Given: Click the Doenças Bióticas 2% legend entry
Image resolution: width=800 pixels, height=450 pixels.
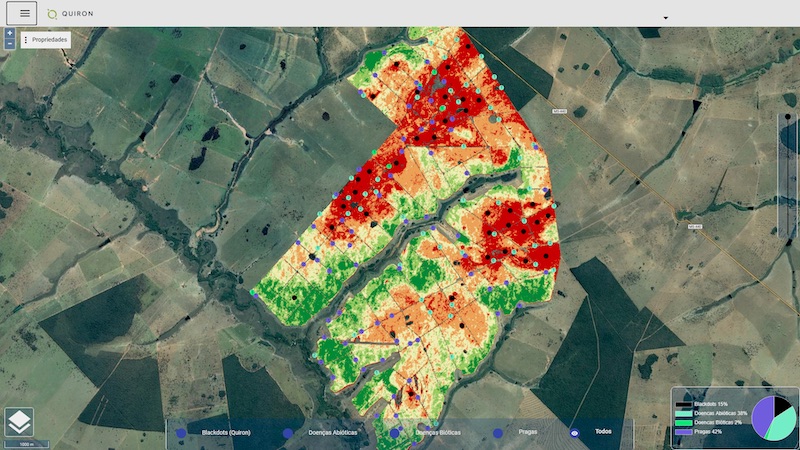Looking at the screenshot, I should [709, 422].
